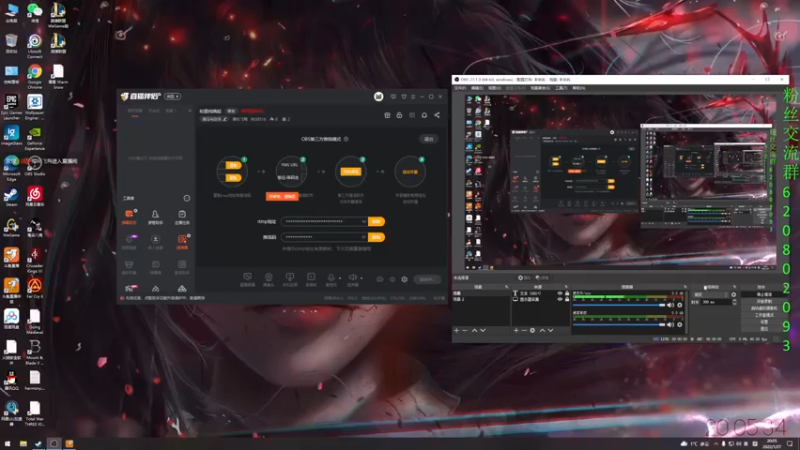Image resolution: width=800 pixels, height=450 pixels.
Task: Open the Scene Collection menu in OBS
Action: coord(540,88)
